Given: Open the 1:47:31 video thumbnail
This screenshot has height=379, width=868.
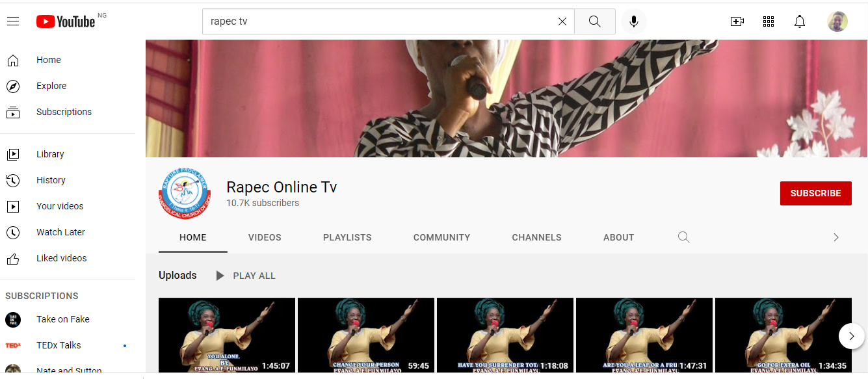Looking at the screenshot, I should (644, 335).
